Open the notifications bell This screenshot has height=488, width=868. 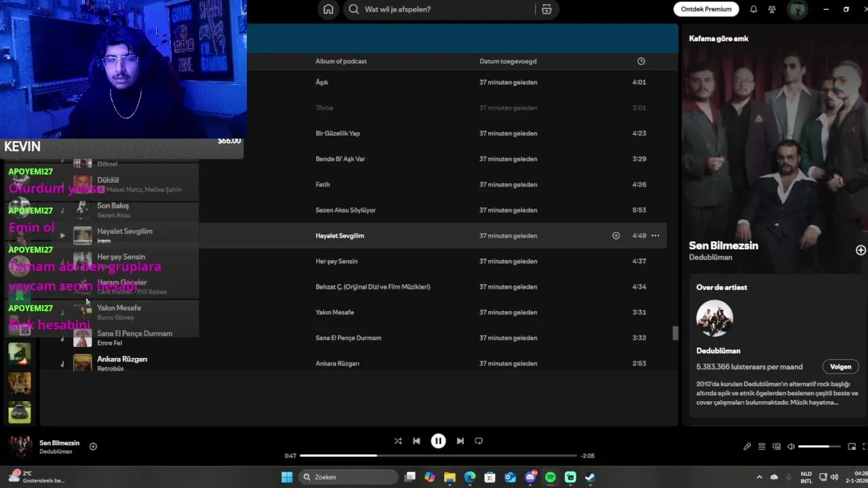coord(753,9)
